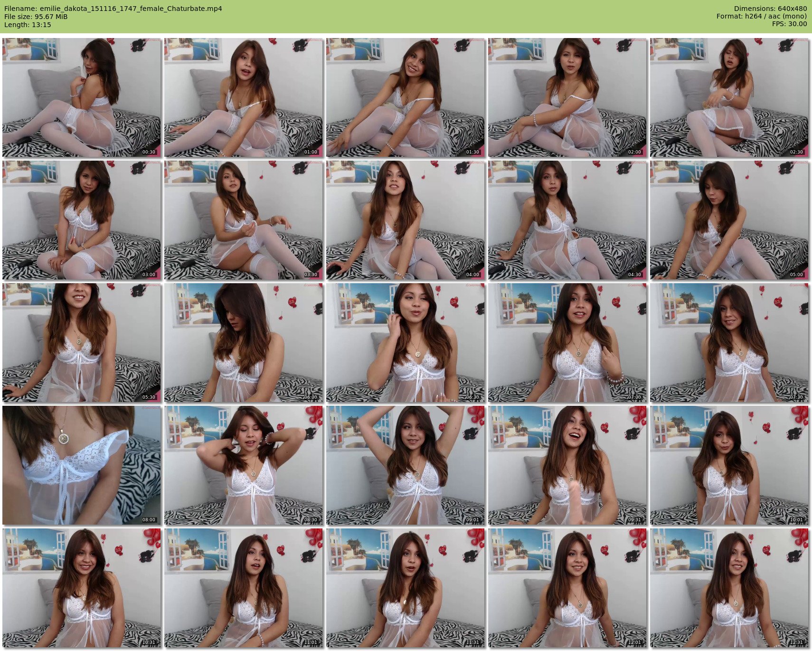812x651 pixels.
Task: Open the frame captured at 08:30
Action: coord(244,465)
